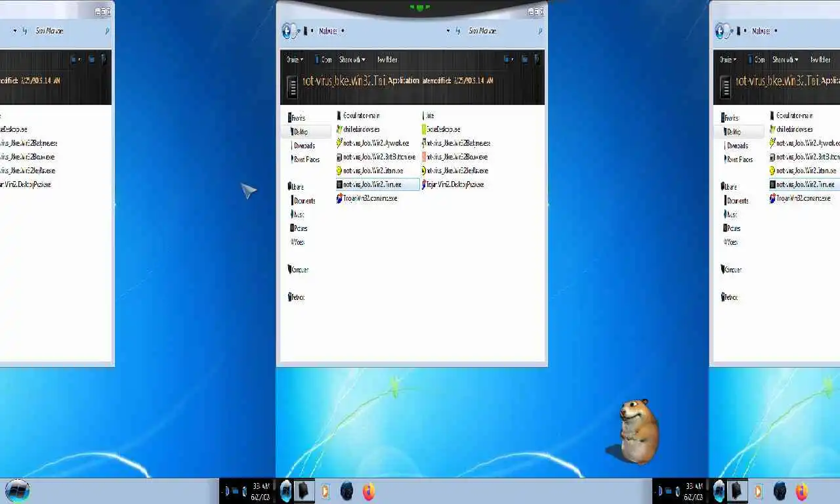Select Libraries in the middle window sidebar
This screenshot has width=840, height=504.
click(296, 187)
